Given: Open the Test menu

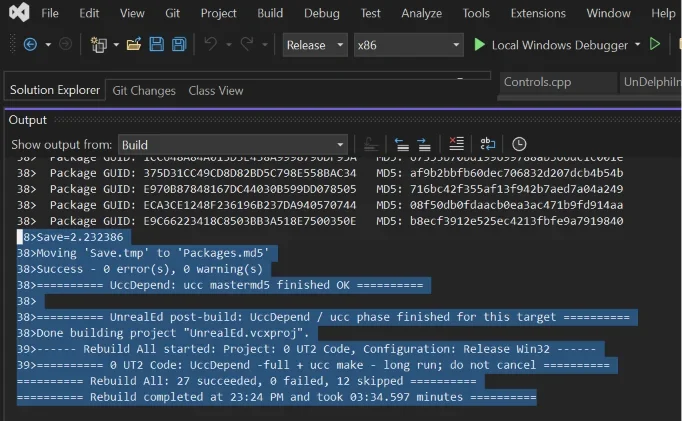Looking at the screenshot, I should tap(371, 13).
